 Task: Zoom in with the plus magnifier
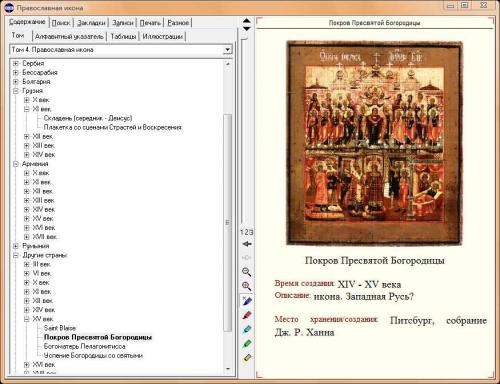click(x=247, y=286)
